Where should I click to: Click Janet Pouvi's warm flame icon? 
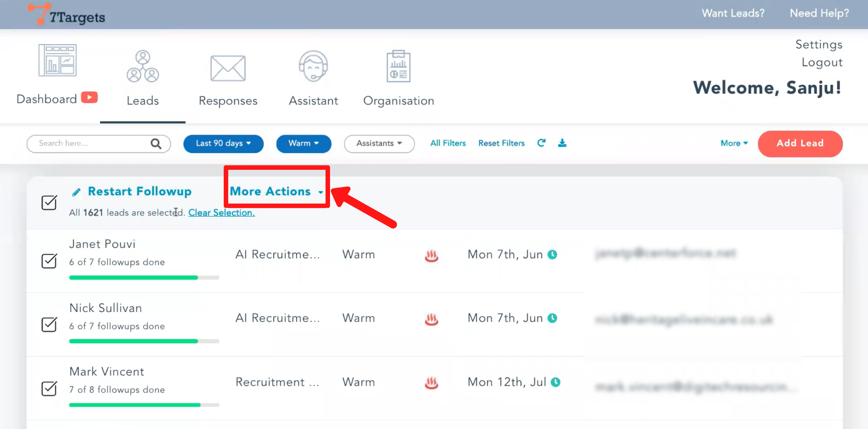(431, 256)
